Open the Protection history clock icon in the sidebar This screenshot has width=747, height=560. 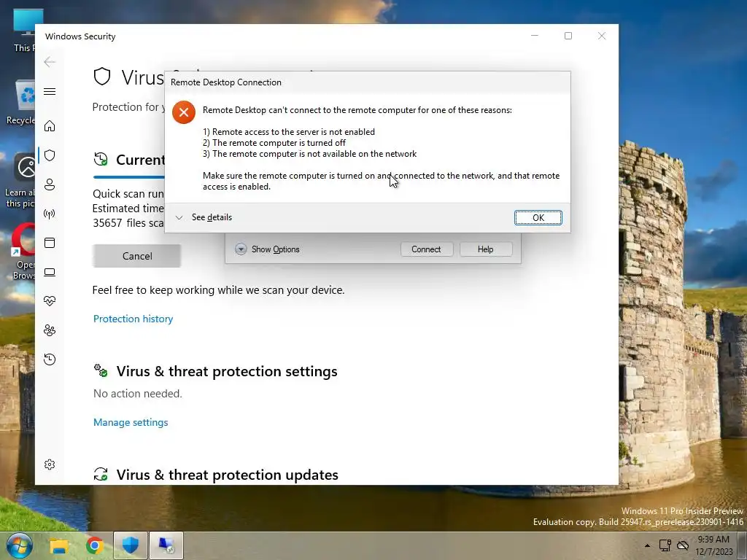coord(50,359)
